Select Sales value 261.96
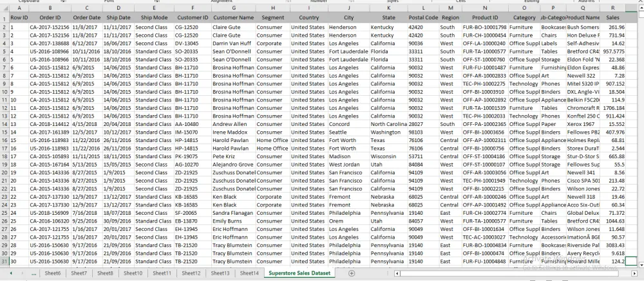 (x=613, y=28)
